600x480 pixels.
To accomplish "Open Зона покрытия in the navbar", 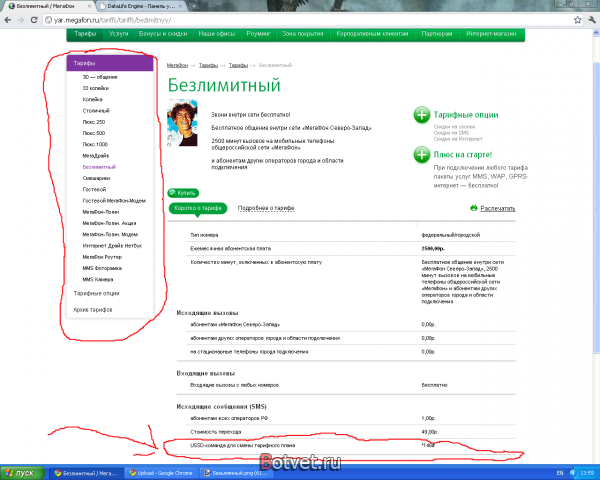I will 303,34.
